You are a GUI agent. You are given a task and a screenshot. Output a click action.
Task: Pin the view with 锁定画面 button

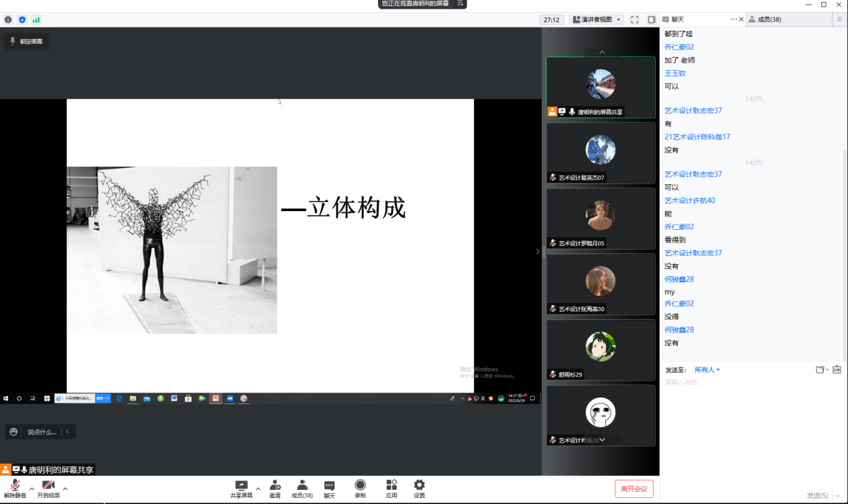(x=26, y=42)
